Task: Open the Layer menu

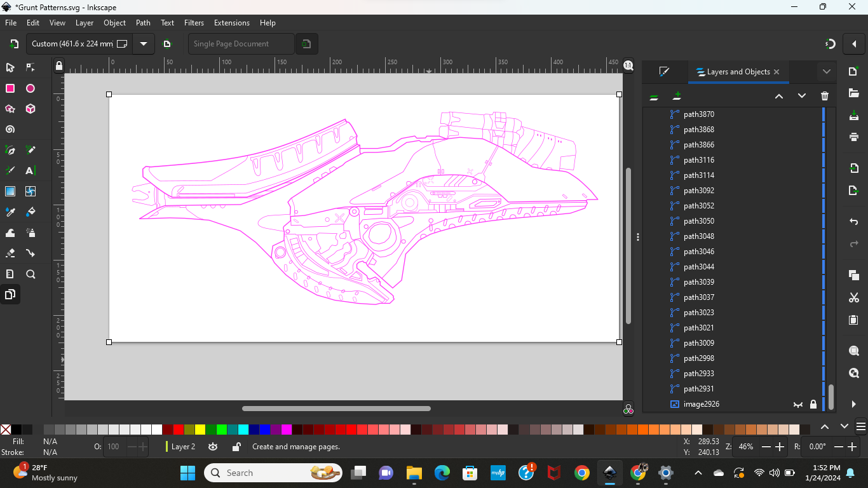Action: click(x=85, y=23)
